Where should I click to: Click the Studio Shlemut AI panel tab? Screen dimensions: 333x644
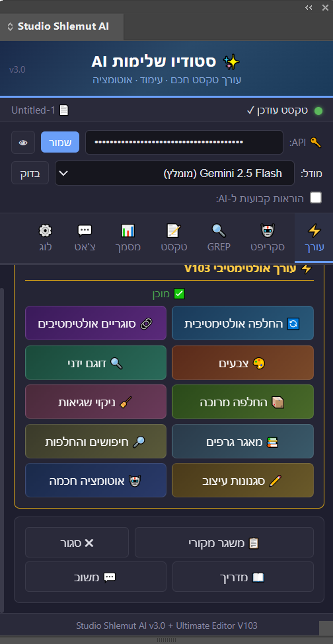pyautogui.click(x=61, y=26)
